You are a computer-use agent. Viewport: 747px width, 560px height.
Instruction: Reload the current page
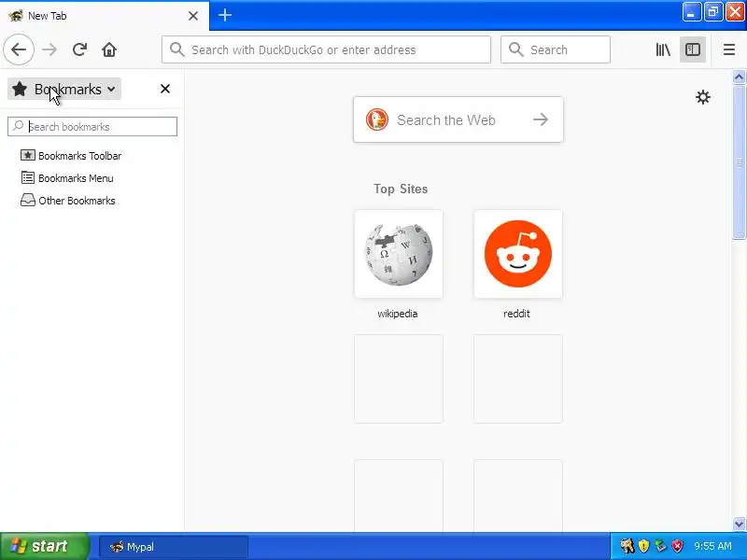79,49
